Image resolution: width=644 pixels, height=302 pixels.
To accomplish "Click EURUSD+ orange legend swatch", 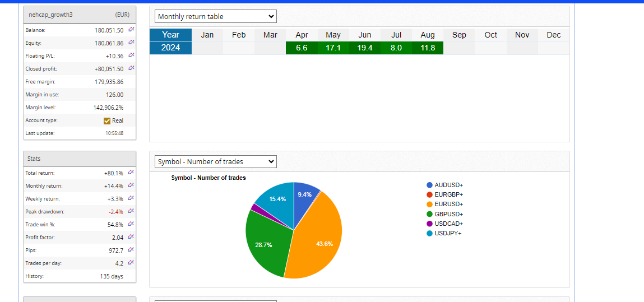I will pos(429,205).
